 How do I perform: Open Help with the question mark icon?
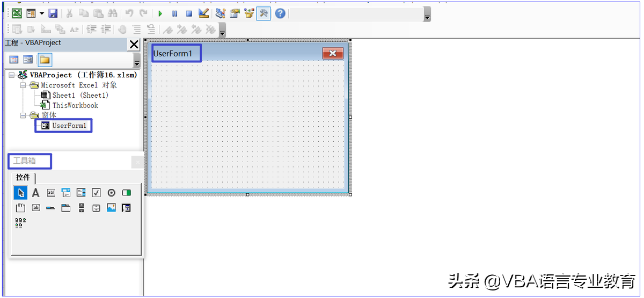click(x=280, y=13)
